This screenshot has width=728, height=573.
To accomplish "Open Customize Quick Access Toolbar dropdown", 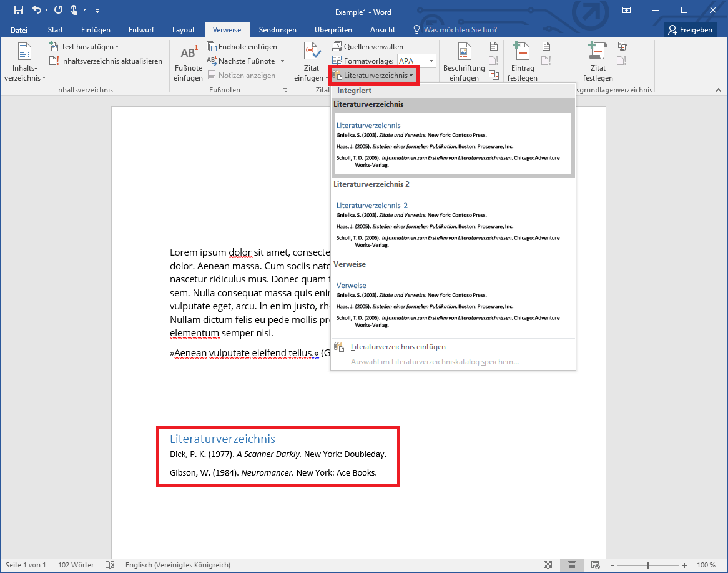I will coord(97,10).
